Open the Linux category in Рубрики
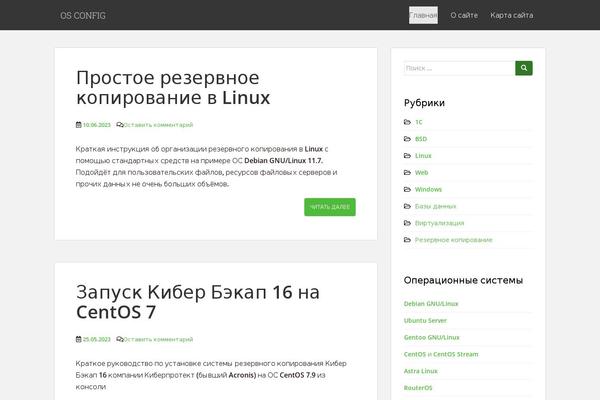This screenshot has width=600, height=400. pyautogui.click(x=423, y=156)
